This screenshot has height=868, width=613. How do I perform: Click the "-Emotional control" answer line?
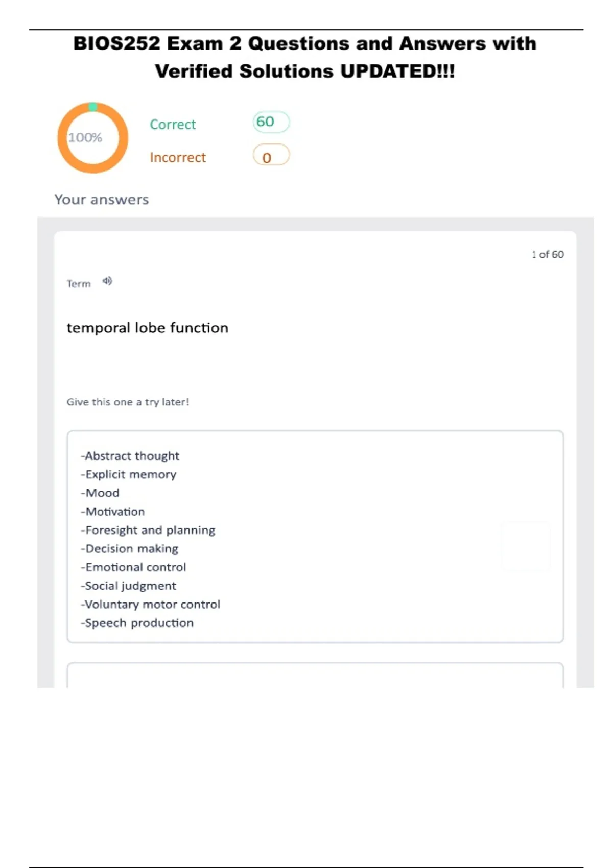[133, 567]
